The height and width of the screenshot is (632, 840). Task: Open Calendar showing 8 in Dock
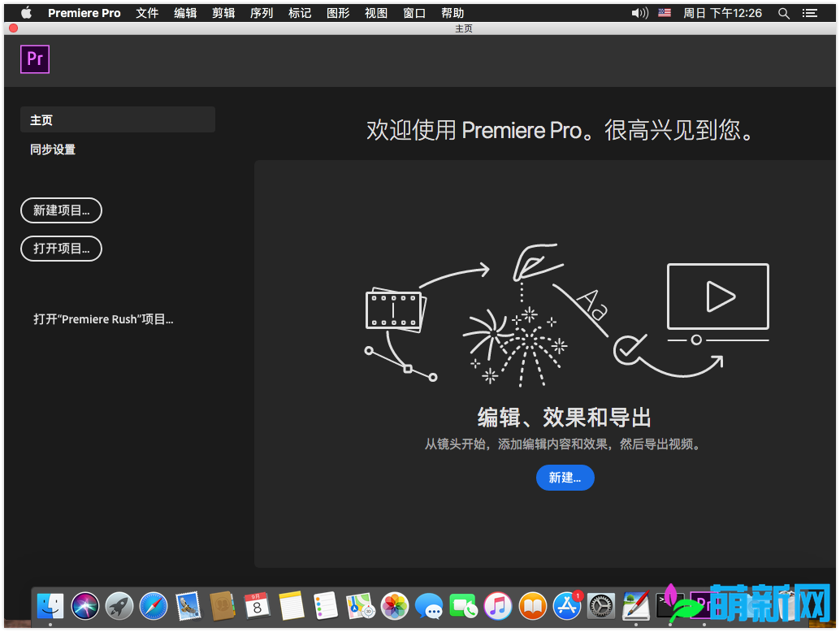tap(258, 606)
